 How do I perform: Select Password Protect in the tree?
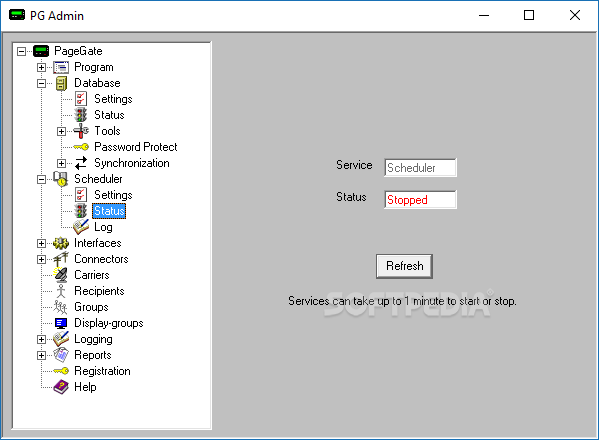point(136,147)
